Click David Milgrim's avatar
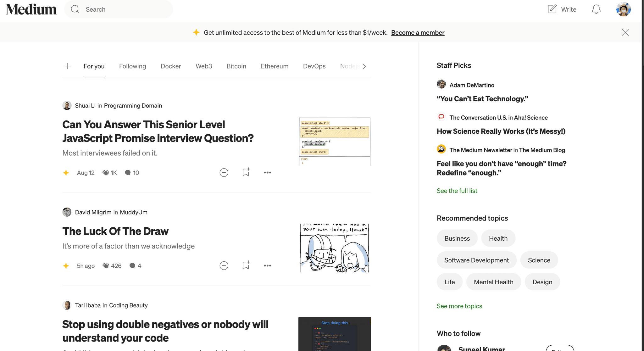 tap(67, 212)
